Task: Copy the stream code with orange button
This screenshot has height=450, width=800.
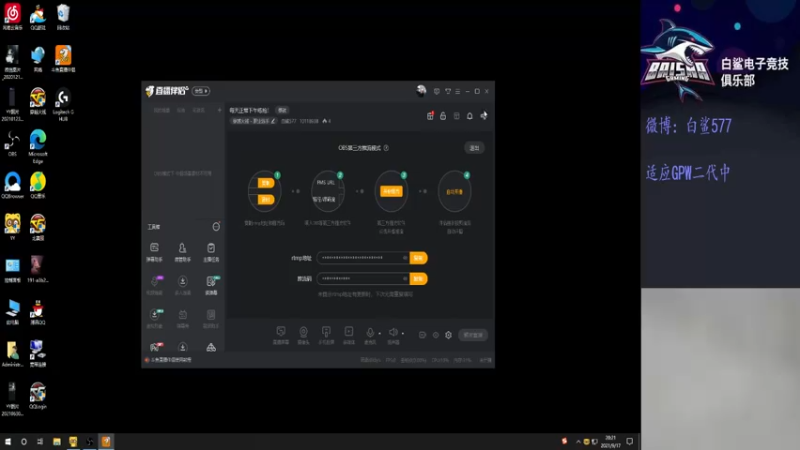Action: pyautogui.click(x=418, y=279)
